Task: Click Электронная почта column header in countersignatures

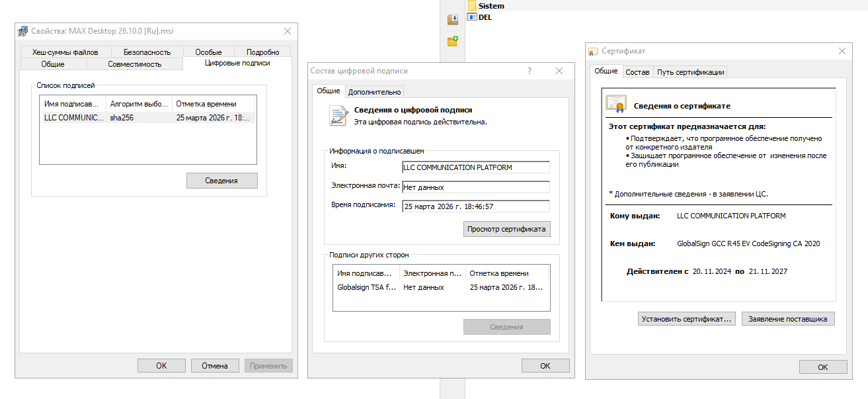Action: [432, 273]
